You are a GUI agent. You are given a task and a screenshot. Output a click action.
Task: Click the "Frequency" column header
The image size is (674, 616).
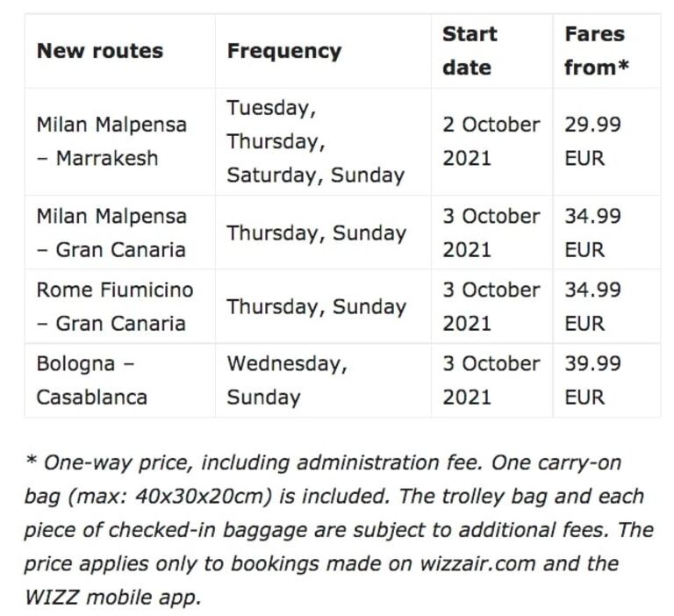coord(283,51)
